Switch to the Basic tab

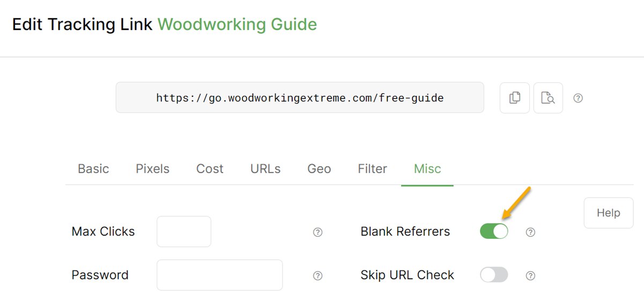click(x=93, y=169)
